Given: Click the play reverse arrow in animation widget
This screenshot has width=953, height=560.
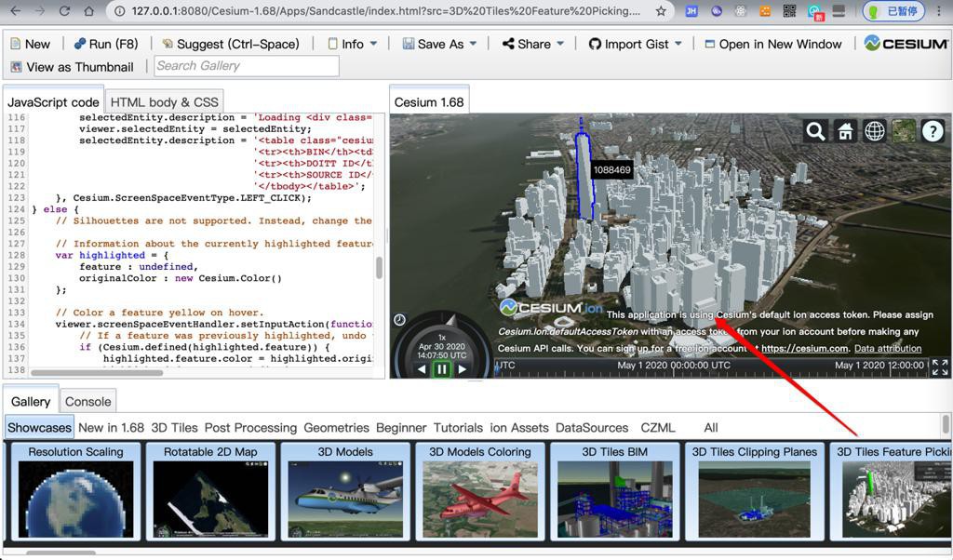Looking at the screenshot, I should [x=422, y=369].
